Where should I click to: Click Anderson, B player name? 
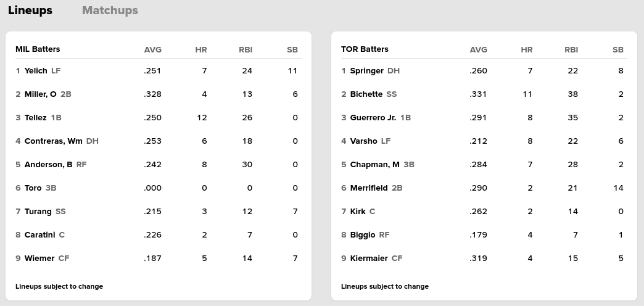pyautogui.click(x=48, y=165)
